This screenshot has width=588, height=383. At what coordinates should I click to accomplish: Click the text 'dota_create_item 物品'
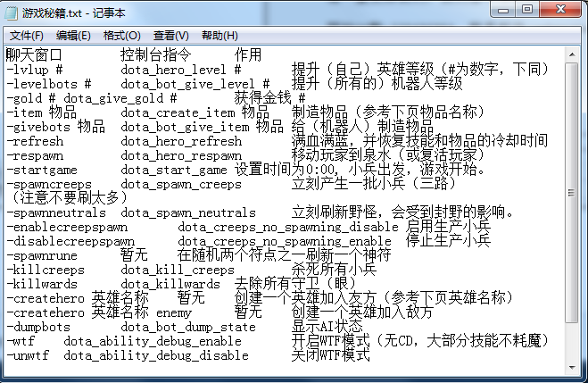195,112
